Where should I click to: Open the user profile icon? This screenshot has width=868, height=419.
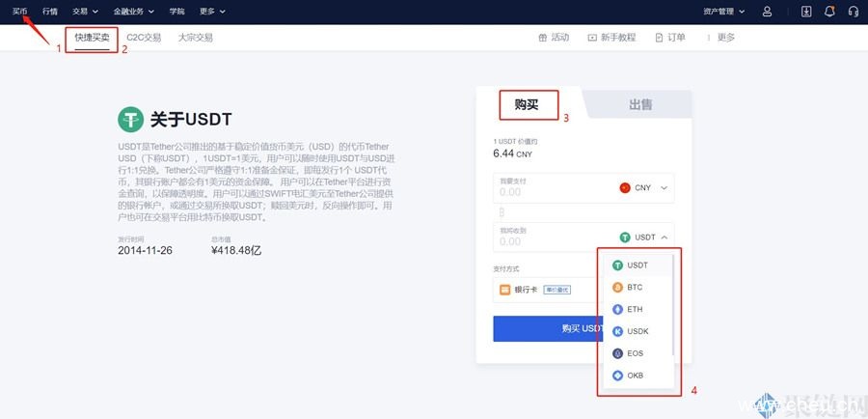[x=767, y=12]
